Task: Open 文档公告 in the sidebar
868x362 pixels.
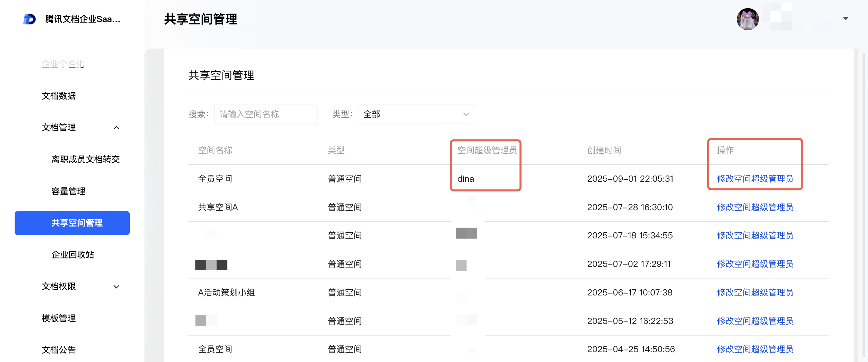Action: click(x=59, y=350)
